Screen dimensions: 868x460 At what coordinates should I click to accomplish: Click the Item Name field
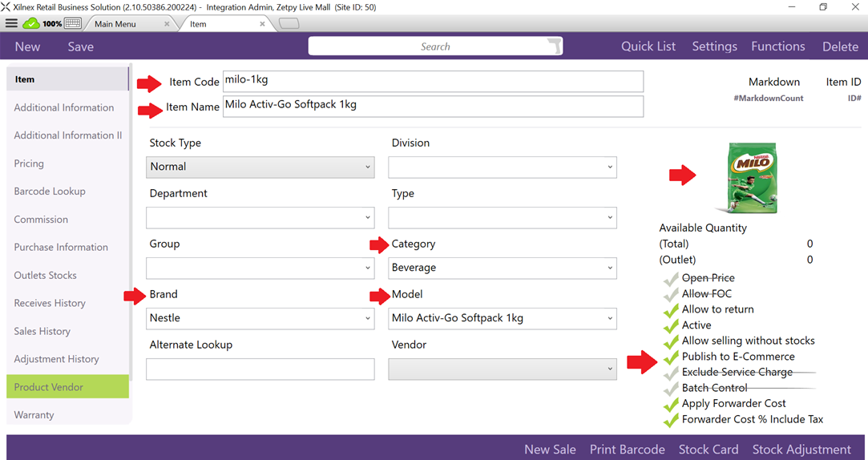(x=434, y=106)
